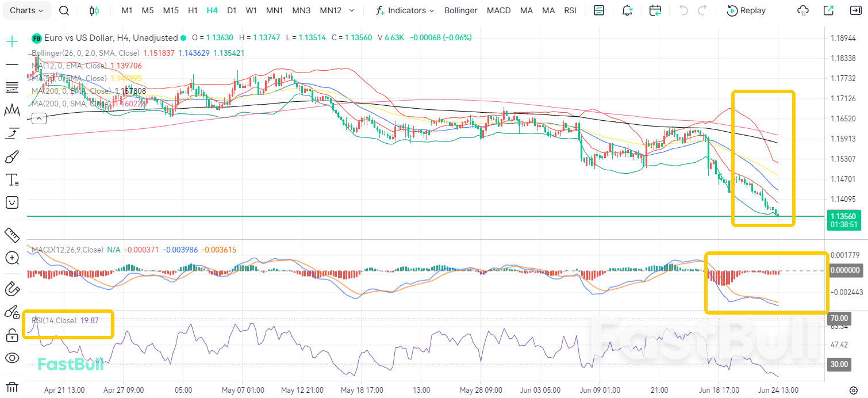
Task: Open the go-to-date calendar icon
Action: pos(655,10)
